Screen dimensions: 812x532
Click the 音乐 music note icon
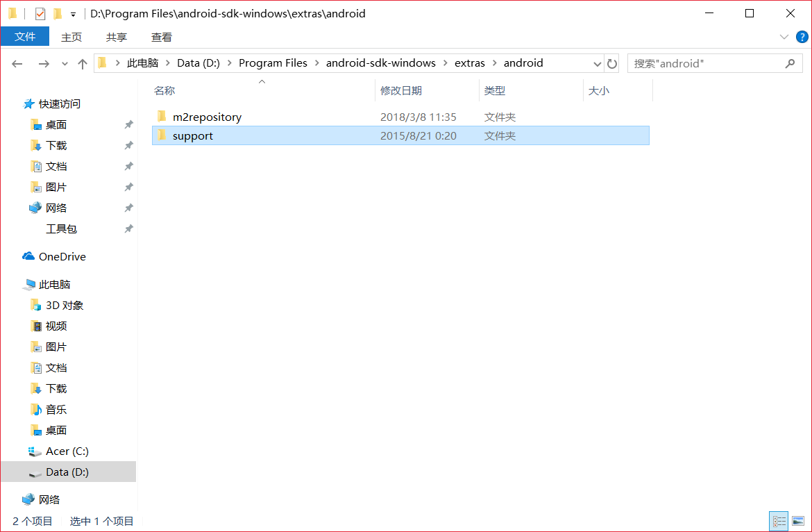(35, 409)
